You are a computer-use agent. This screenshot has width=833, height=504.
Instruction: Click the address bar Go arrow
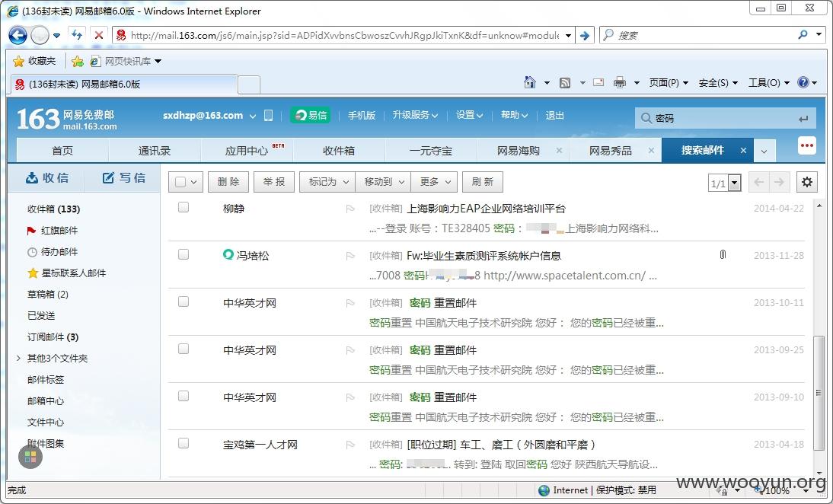tap(584, 36)
